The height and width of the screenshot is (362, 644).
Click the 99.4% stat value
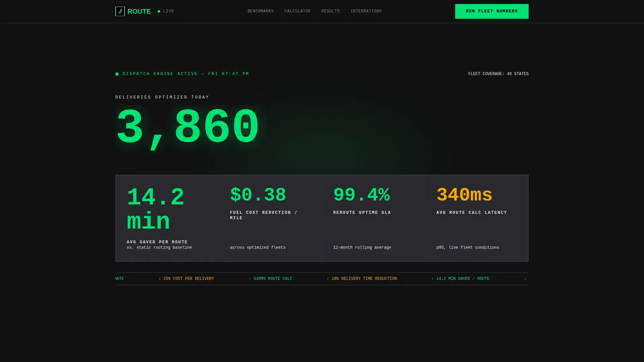coord(362,195)
